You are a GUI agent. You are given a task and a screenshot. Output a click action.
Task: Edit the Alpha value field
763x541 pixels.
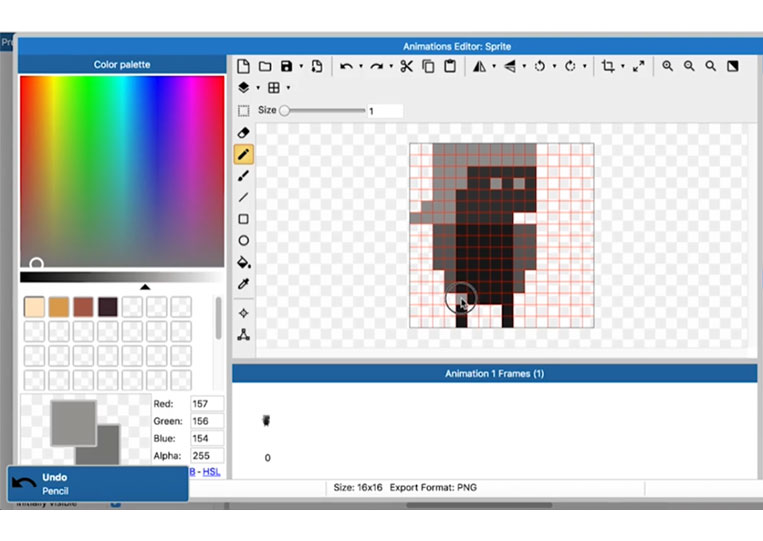tap(207, 456)
